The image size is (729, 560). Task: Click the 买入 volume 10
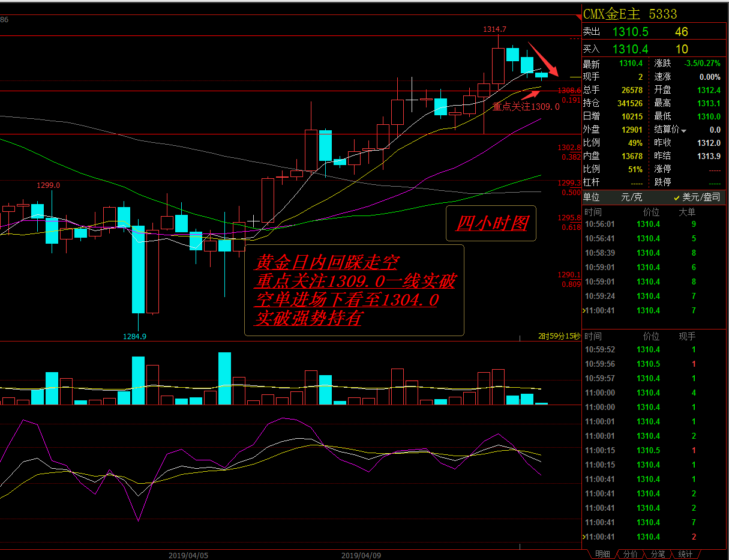682,49
